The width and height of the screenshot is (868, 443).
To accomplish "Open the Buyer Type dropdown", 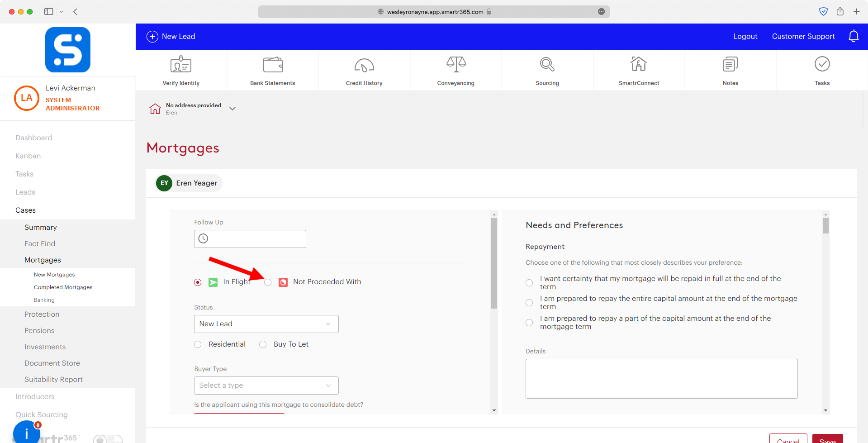I will [x=266, y=386].
